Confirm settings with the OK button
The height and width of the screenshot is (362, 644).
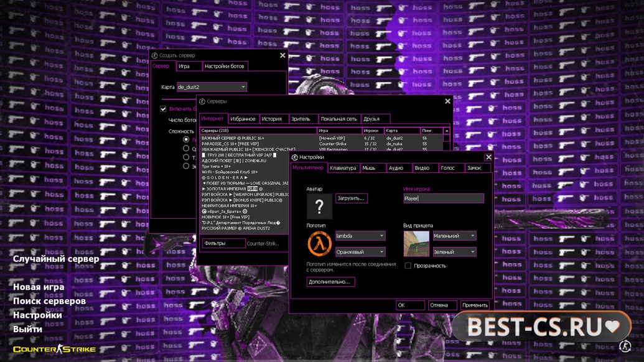410,305
